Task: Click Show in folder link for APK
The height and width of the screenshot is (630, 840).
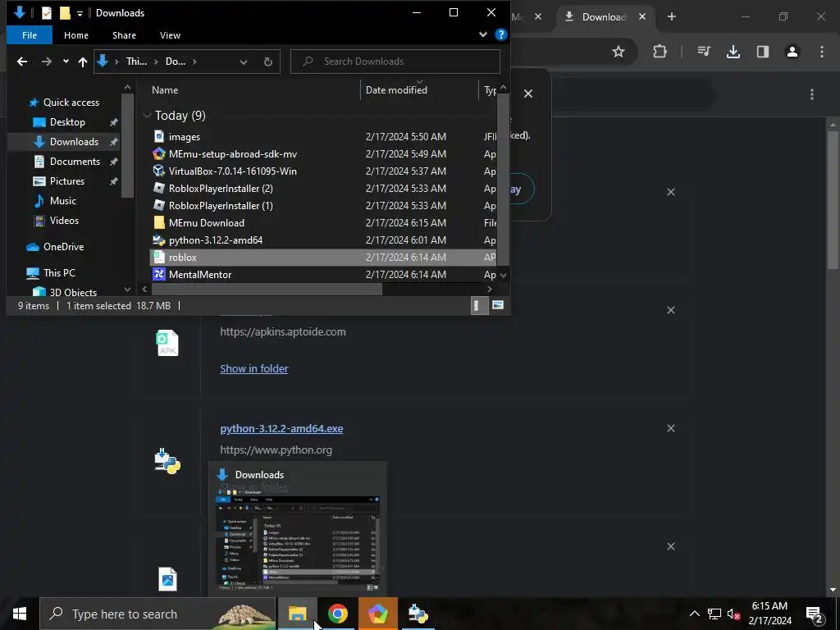Action: coord(254,368)
